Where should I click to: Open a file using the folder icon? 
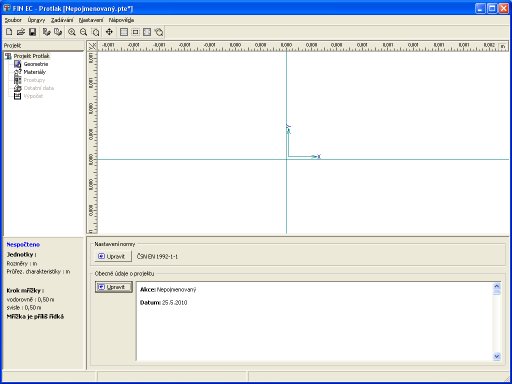click(x=21, y=32)
